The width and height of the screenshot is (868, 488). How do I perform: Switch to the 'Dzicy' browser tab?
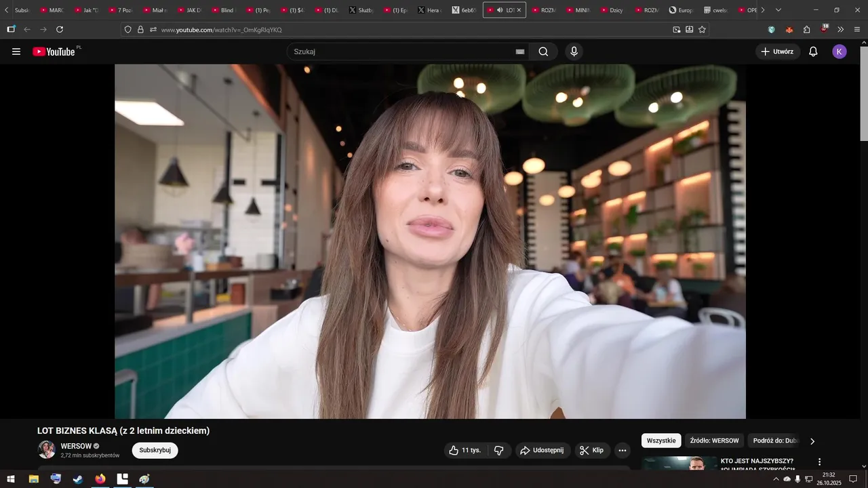612,10
